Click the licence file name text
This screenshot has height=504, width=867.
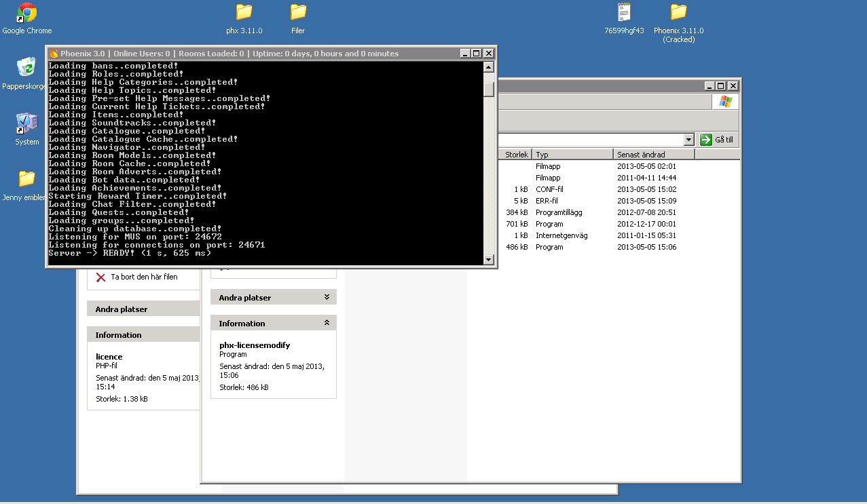(x=109, y=357)
